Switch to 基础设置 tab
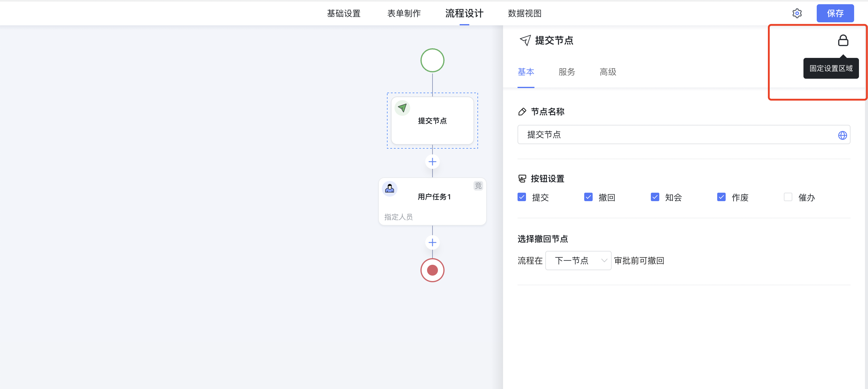Screen dimensions: 868x389 pyautogui.click(x=344, y=14)
